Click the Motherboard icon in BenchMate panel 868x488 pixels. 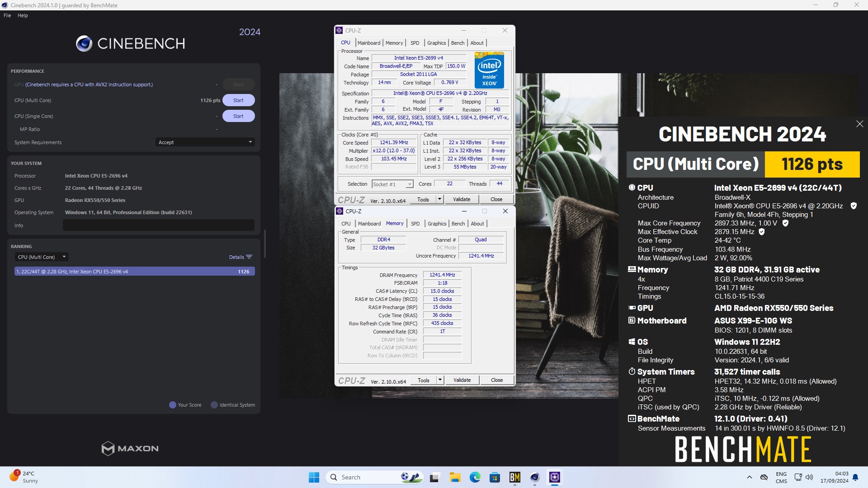pos(632,320)
